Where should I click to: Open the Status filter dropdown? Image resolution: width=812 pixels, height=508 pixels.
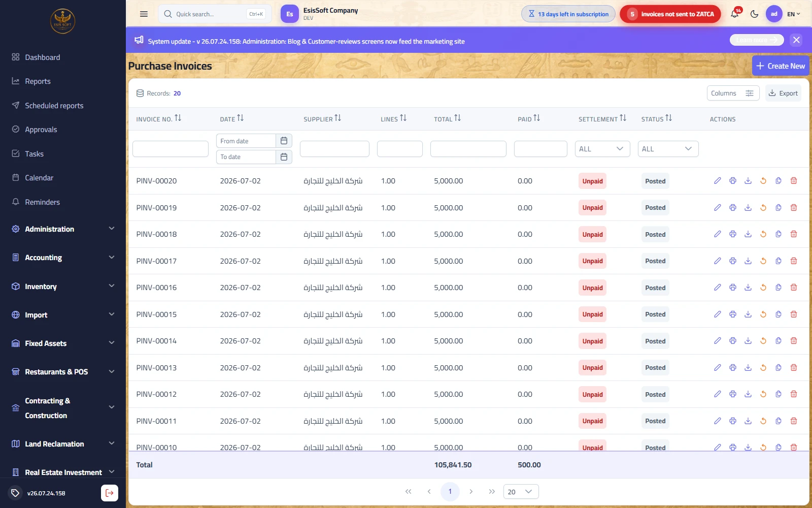668,149
